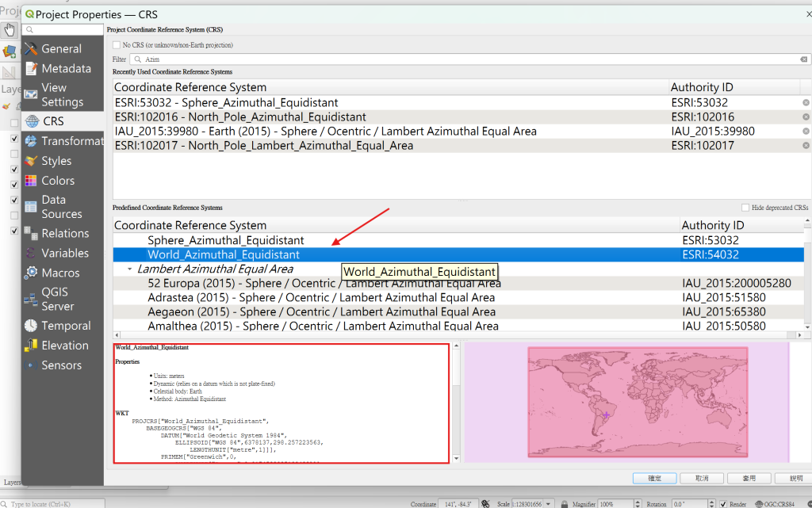This screenshot has width=812, height=508.
Task: Select Aegaeon (2015) CRS row
Action: point(458,312)
